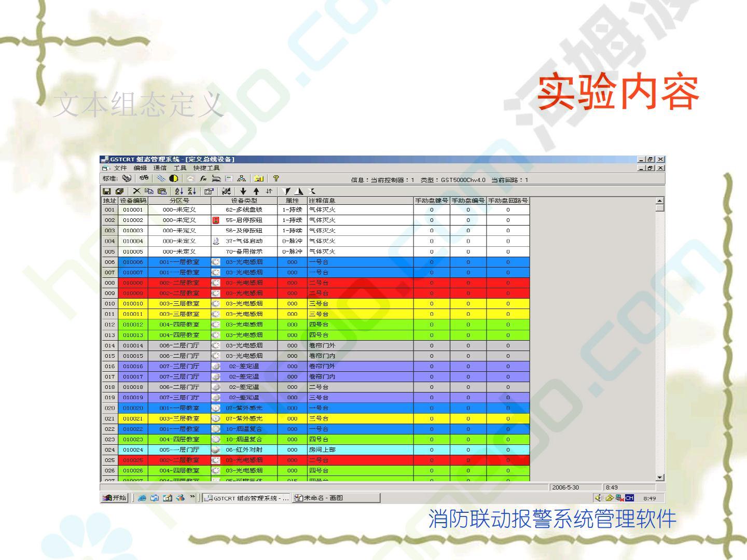
Task: Click the yellow building toolbar icon
Action: point(258,178)
